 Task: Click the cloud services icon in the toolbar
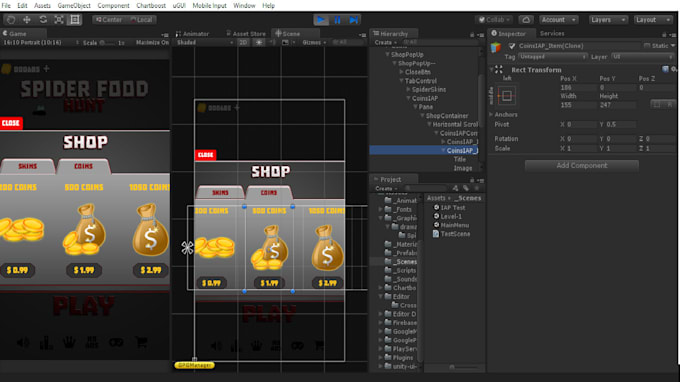coord(526,20)
